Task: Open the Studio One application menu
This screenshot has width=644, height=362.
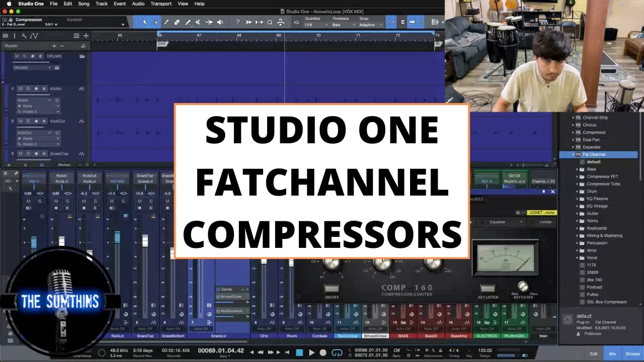Action: 31,4
